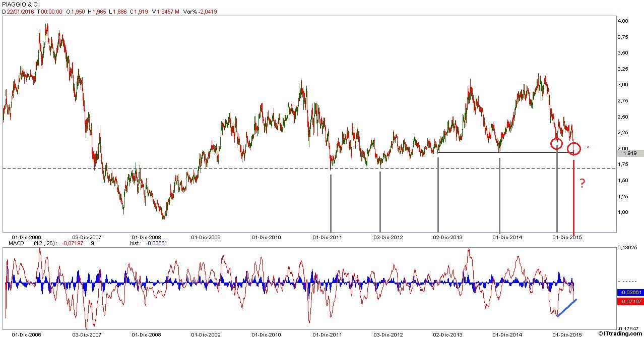Select the larger red circle annotation
Screen dimensions: 644x337
[x=574, y=149]
